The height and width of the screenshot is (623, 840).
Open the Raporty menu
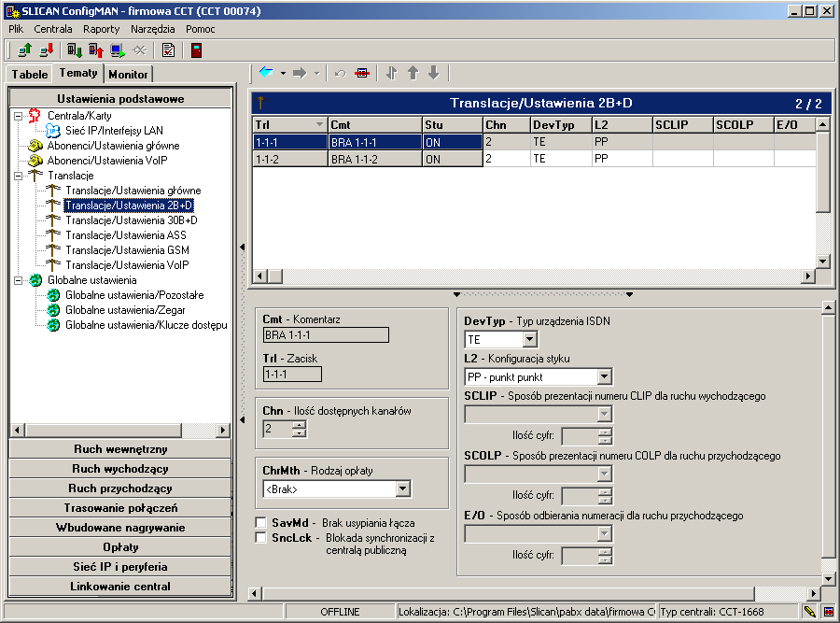(101, 29)
